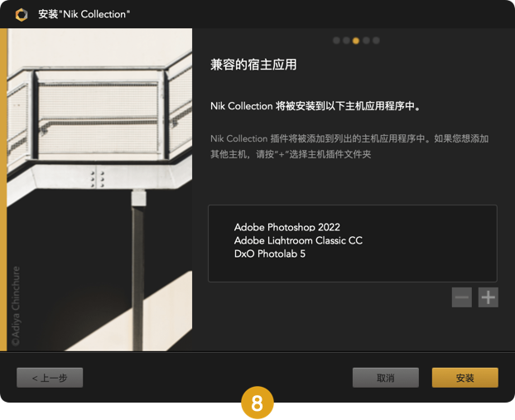Click the 兼容的宿主应用 heading
The width and height of the screenshot is (515, 420).
[x=253, y=65]
